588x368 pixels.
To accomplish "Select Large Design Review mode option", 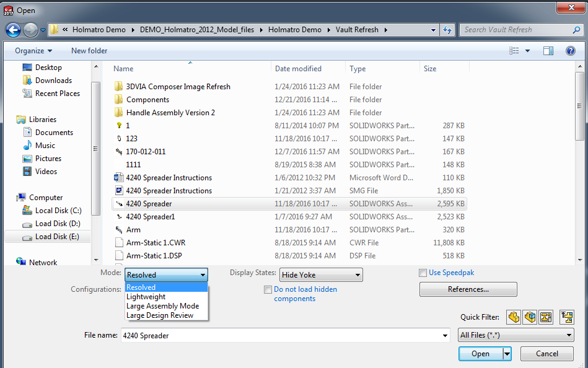I will tap(160, 315).
